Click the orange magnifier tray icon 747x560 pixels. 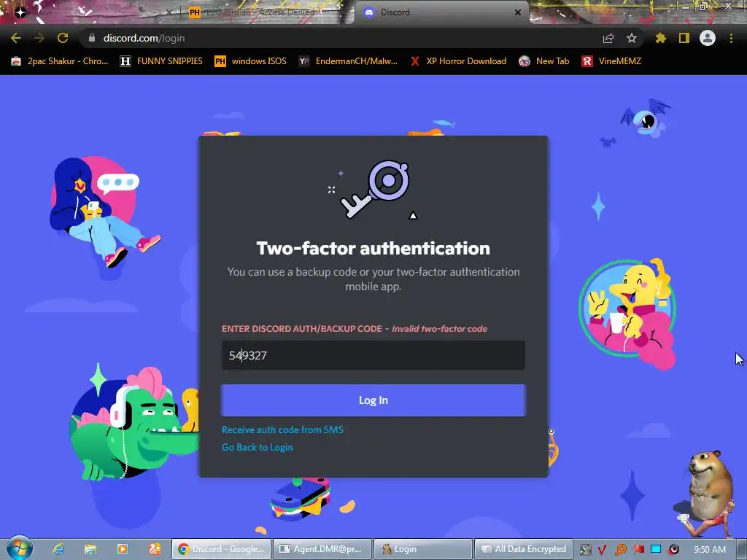click(x=620, y=550)
